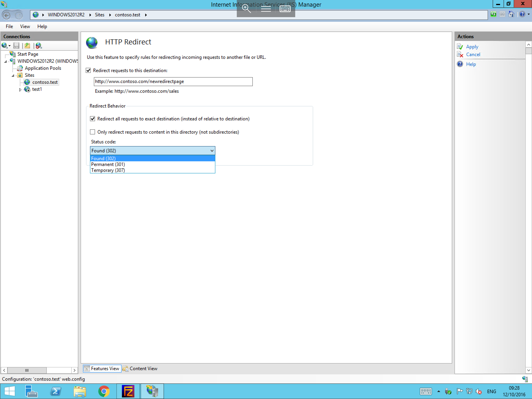Open the on-screen touch keyboard tray icon

[426, 391]
